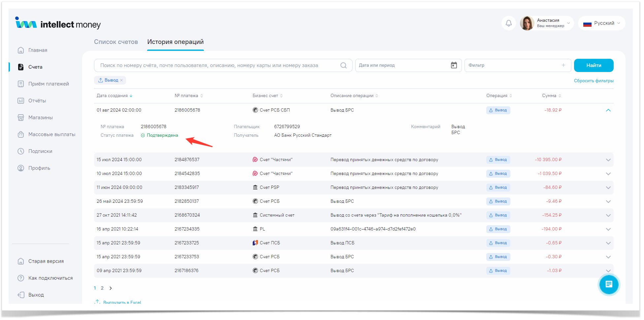Click the search magnifier icon
Screen dimensions: 644x320
(343, 65)
